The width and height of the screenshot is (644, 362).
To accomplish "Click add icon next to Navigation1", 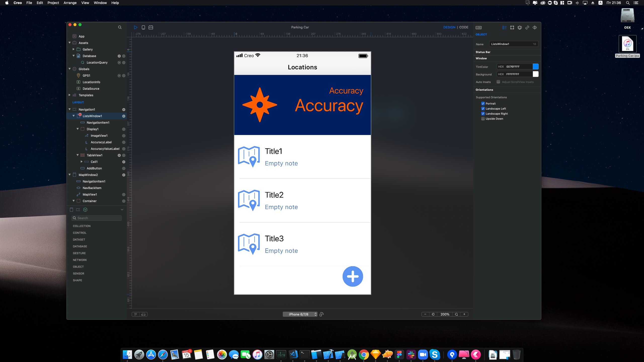I will pos(124,110).
